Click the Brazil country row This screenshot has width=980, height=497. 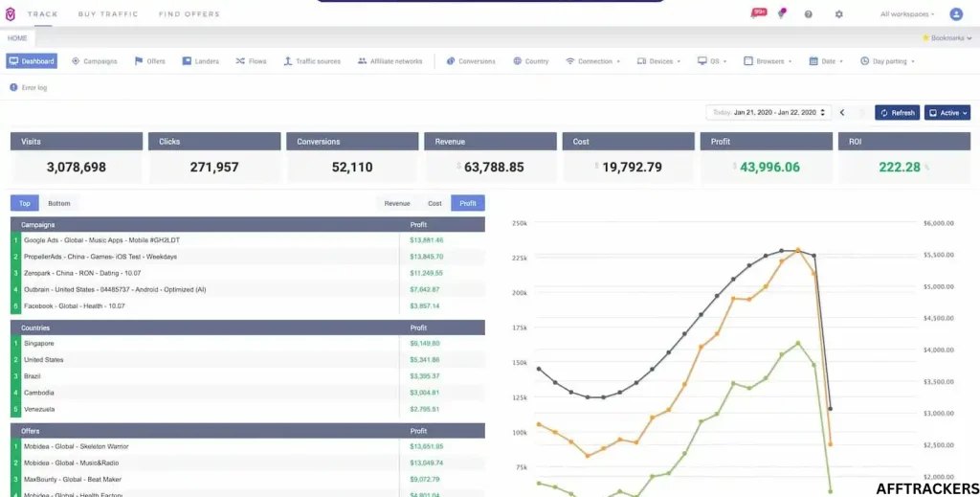point(248,375)
